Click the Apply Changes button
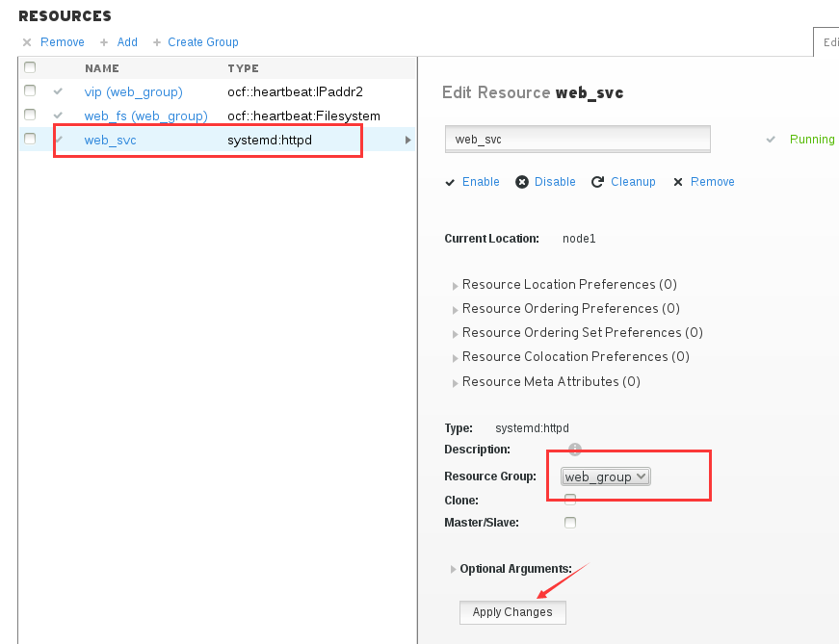This screenshot has height=644, width=839. [x=512, y=612]
